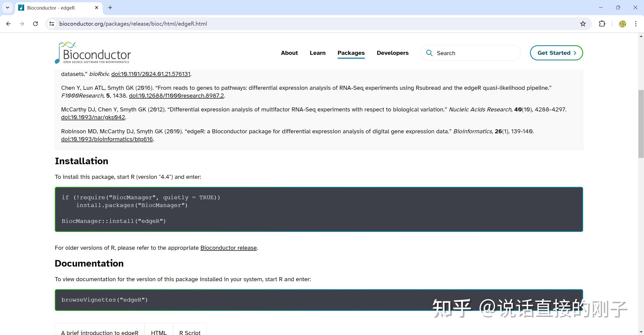Focus the site Search field

point(471,53)
